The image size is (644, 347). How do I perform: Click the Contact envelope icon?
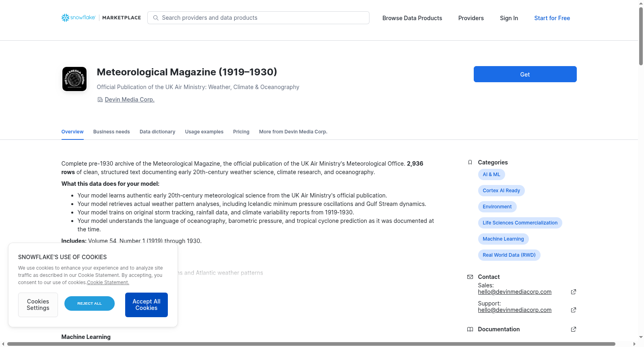click(x=470, y=277)
